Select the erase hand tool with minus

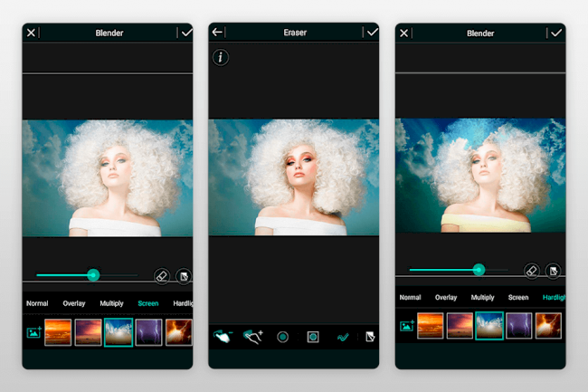pyautogui.click(x=223, y=337)
